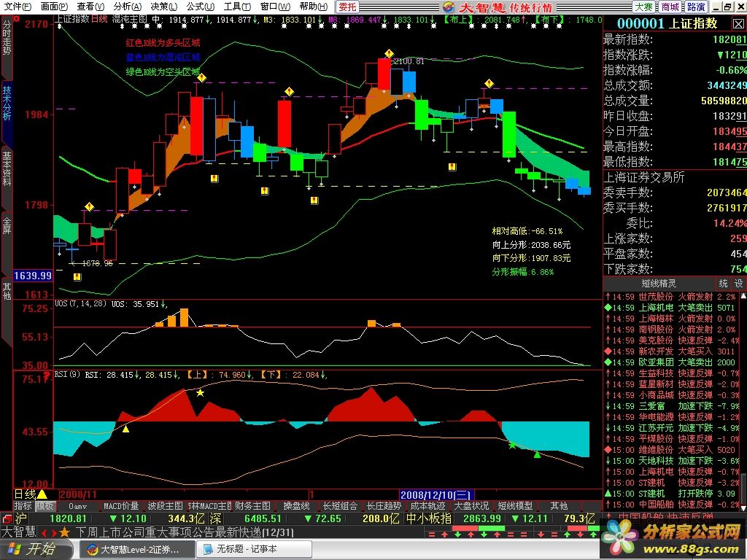
Task: Click the green triangle marker on RSI chart
Action: coord(538,455)
